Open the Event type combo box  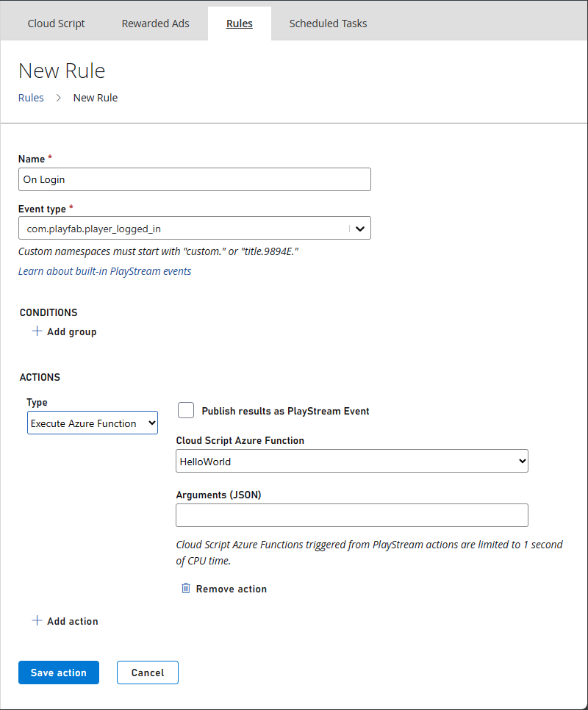point(194,228)
